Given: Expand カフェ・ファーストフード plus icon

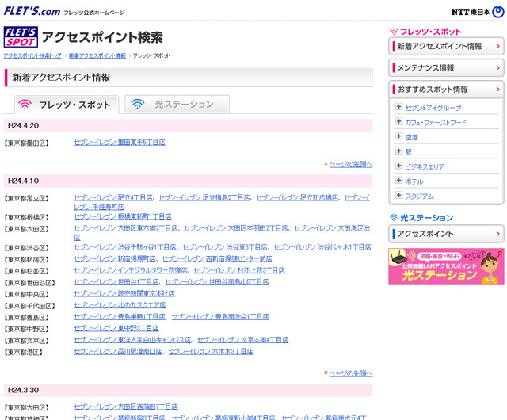Looking at the screenshot, I should pos(399,121).
